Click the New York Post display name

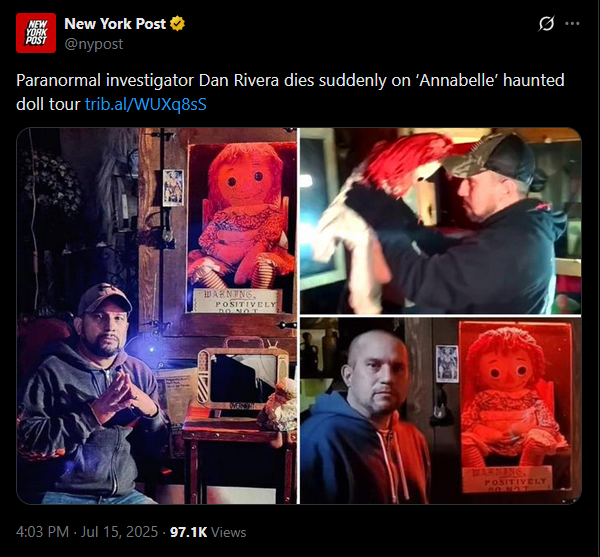115,24
